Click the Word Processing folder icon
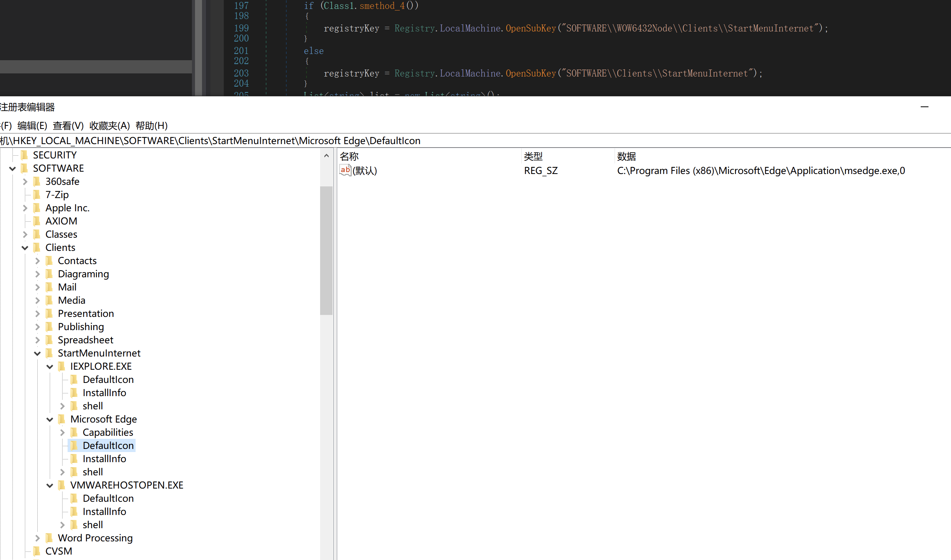 49,538
